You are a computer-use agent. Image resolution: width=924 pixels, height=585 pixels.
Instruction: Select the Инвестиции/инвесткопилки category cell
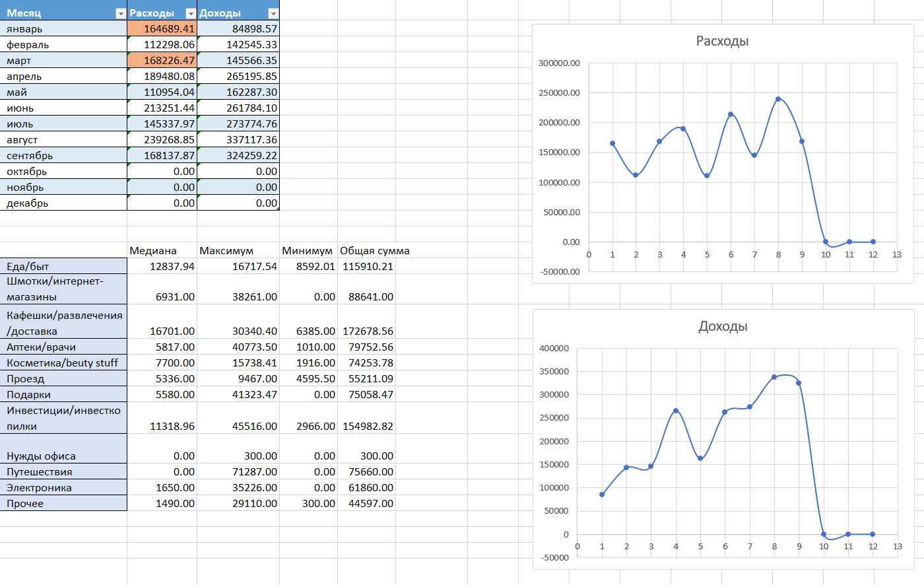[x=63, y=418]
